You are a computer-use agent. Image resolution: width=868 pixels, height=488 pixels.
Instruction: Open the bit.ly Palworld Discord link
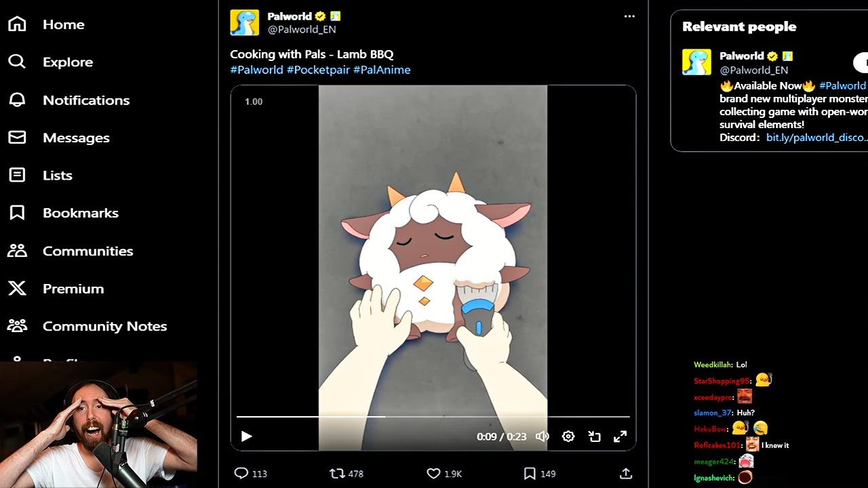tap(817, 138)
